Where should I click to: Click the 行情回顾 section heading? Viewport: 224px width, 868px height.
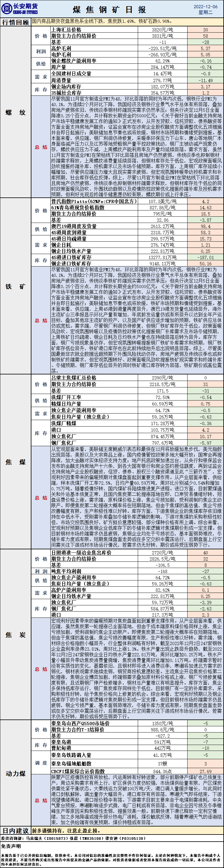pyautogui.click(x=15, y=22)
